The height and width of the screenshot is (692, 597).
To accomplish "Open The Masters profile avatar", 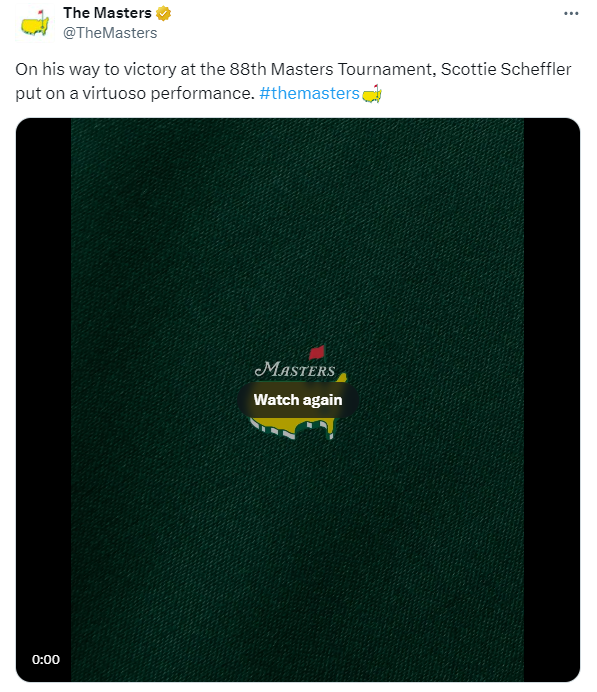I will tap(35, 22).
